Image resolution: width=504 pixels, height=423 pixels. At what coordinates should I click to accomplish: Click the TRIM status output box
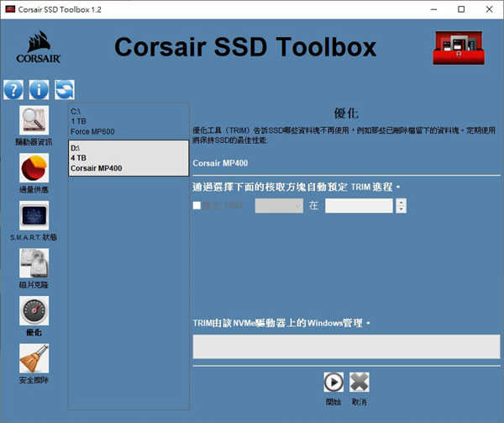coord(346,346)
